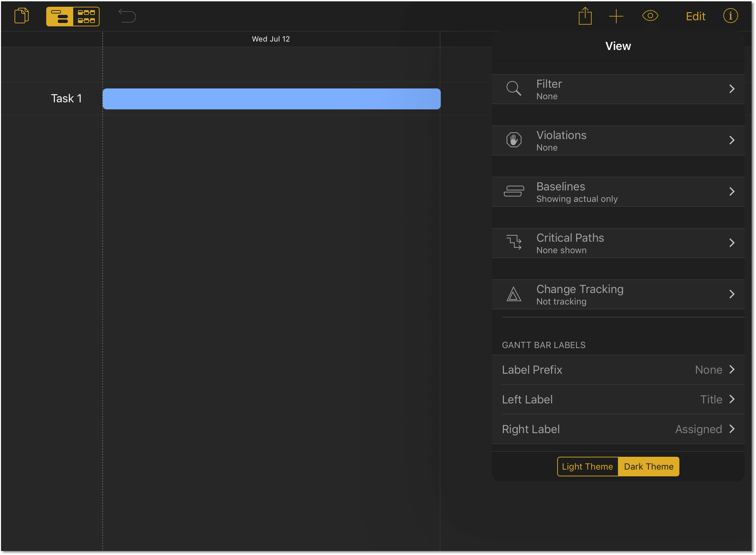Switch to Light Theme
756x555 pixels.
click(588, 466)
